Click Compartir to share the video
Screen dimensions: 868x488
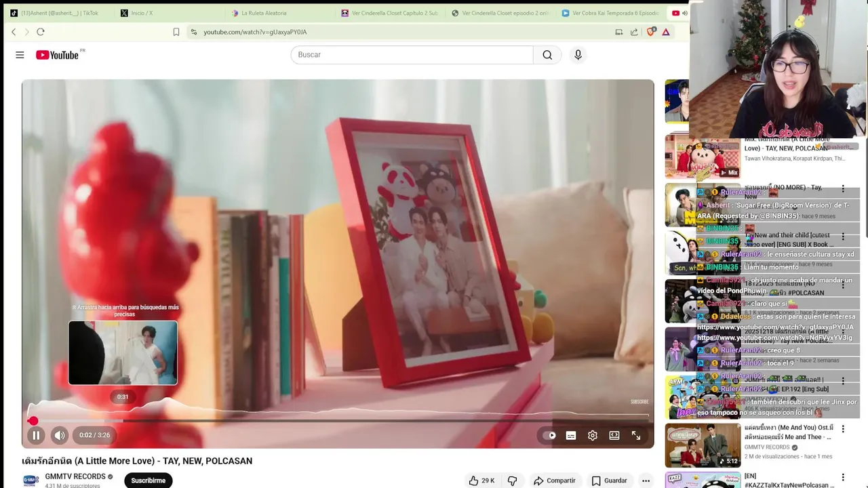pyautogui.click(x=554, y=481)
